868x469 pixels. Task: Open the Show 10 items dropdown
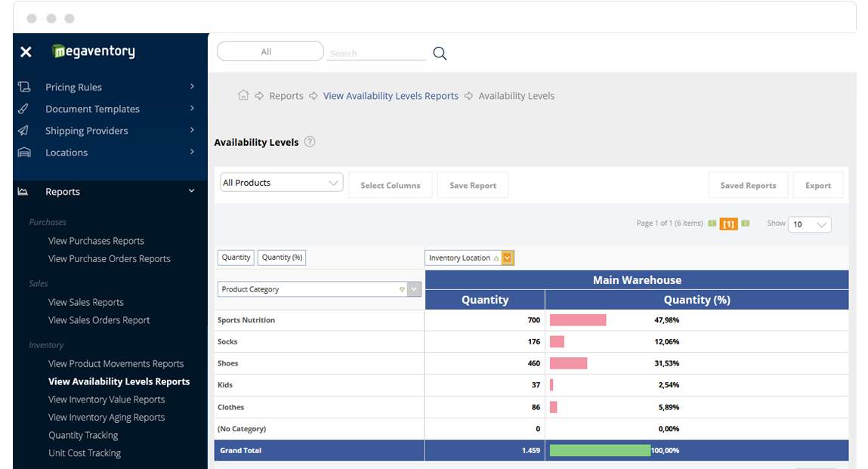(x=809, y=224)
